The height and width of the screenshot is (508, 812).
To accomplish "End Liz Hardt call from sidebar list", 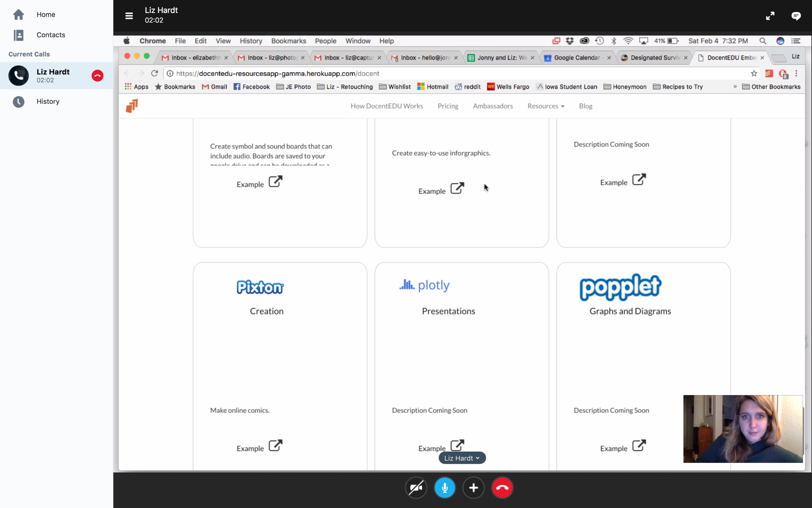I will point(97,76).
